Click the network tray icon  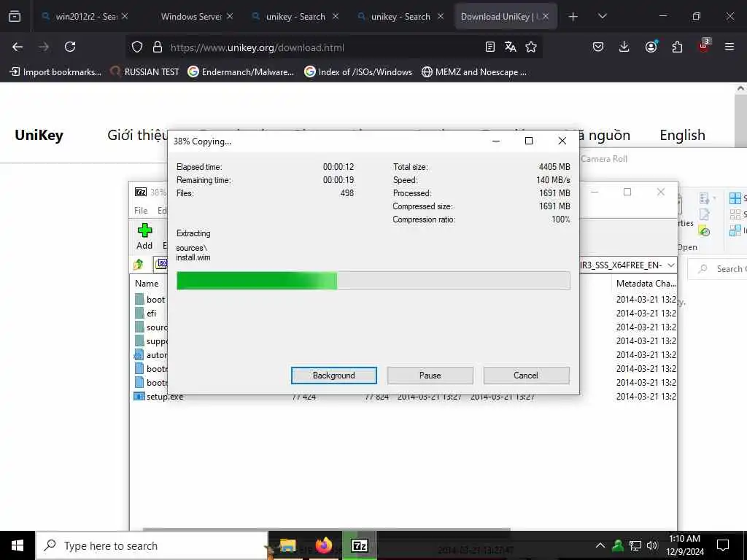coord(635,545)
